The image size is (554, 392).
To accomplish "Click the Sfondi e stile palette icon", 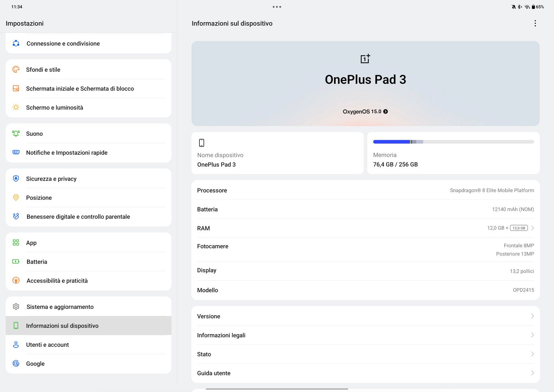I will coord(16,69).
